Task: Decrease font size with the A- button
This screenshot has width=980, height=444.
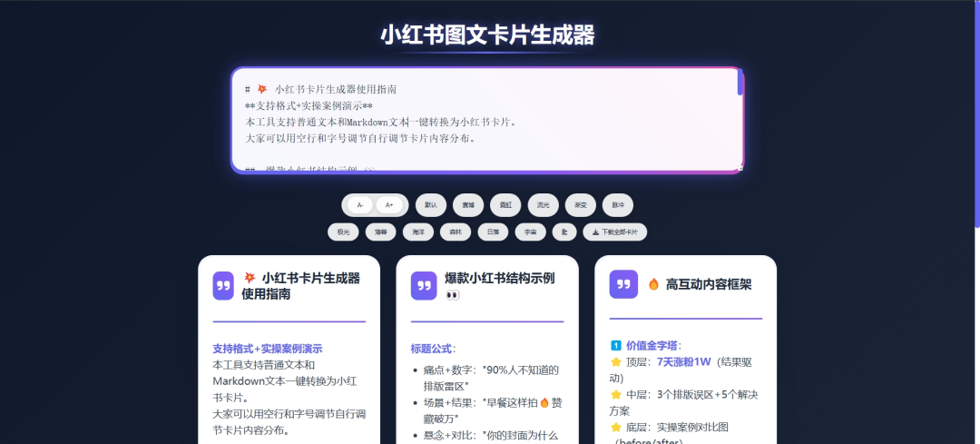Action: coord(360,205)
